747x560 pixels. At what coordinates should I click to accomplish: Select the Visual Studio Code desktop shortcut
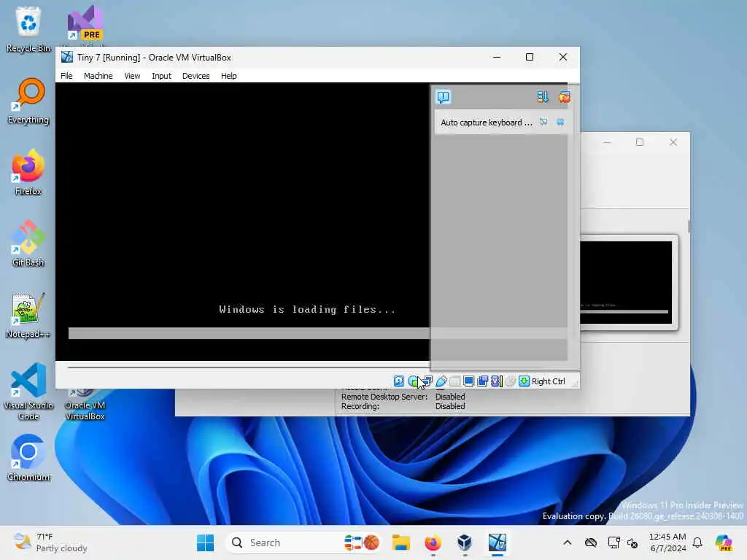point(28,392)
